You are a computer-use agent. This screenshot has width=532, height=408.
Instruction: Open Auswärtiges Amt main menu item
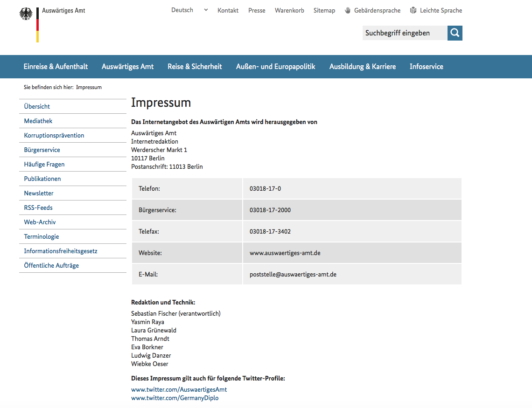127,66
